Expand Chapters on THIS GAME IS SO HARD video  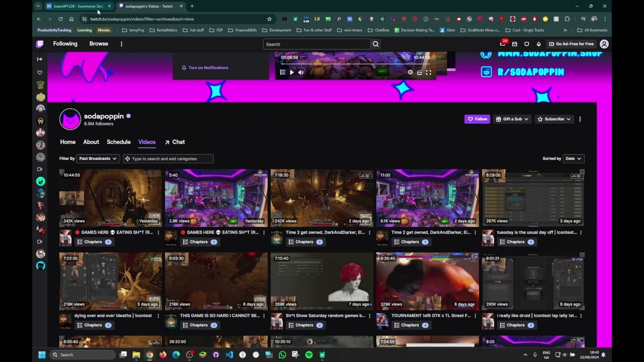(199, 325)
